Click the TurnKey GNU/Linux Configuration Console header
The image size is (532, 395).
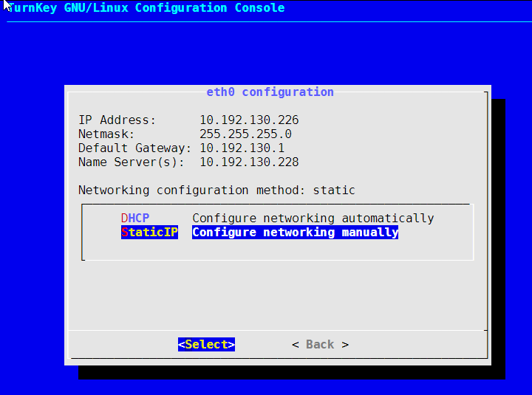tap(146, 7)
